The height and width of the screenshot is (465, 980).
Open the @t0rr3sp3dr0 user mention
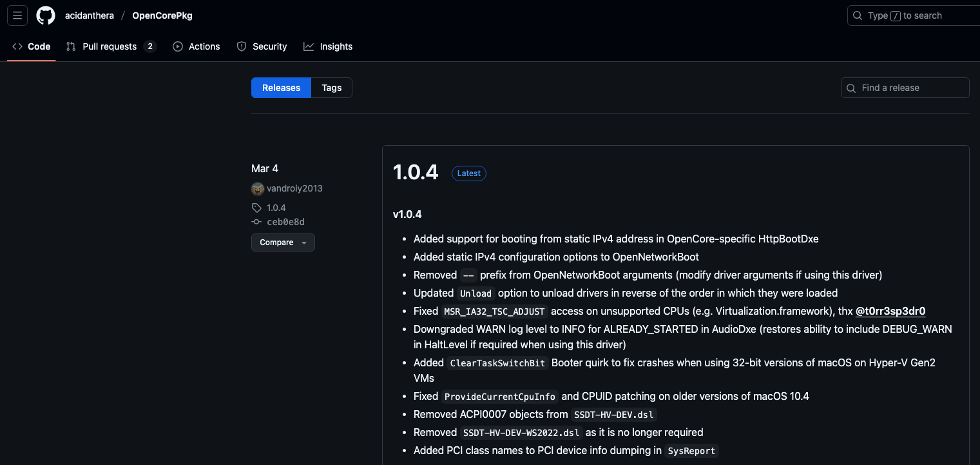(x=890, y=311)
